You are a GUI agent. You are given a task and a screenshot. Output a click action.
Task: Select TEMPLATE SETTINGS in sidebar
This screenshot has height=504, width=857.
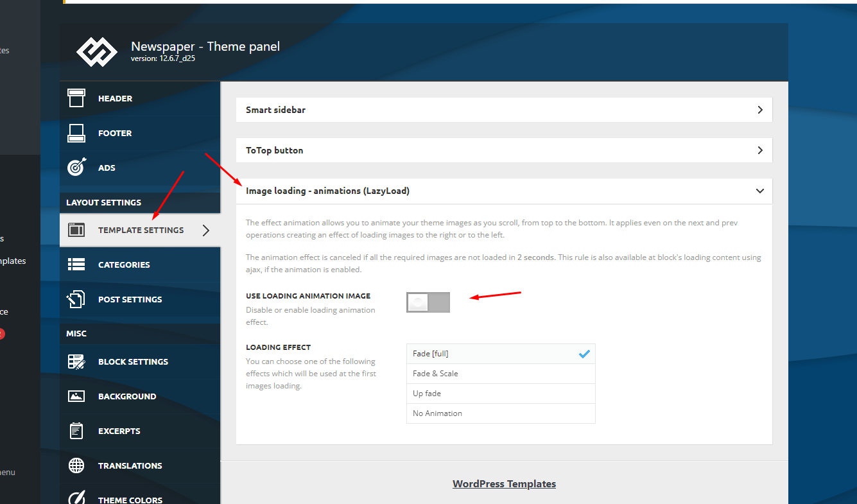[x=141, y=230]
